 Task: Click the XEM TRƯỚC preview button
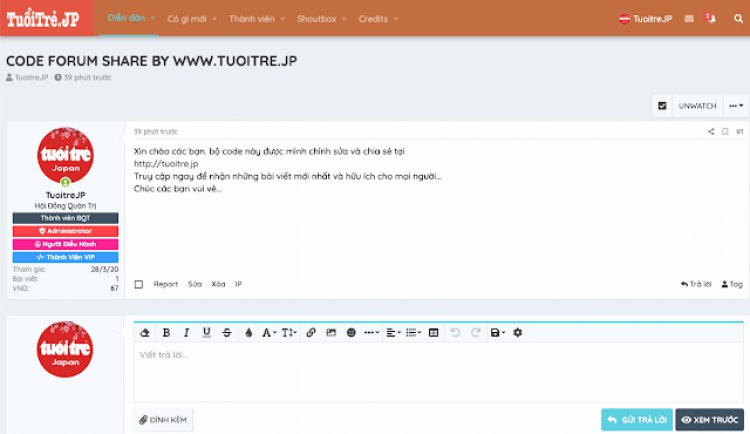[x=710, y=420]
